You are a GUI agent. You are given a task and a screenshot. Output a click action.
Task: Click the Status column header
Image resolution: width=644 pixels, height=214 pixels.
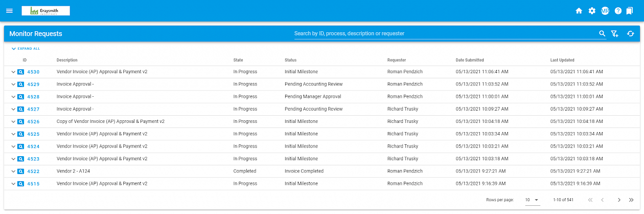pos(290,60)
